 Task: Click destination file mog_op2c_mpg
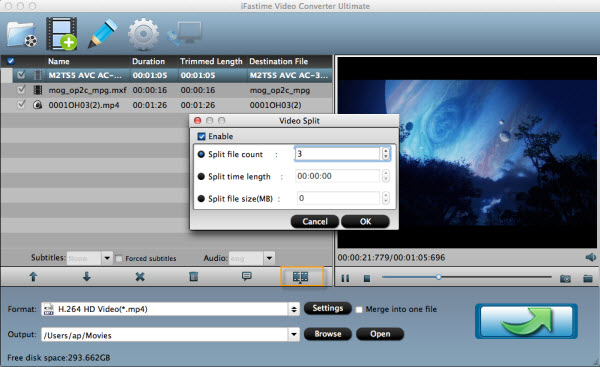point(280,90)
